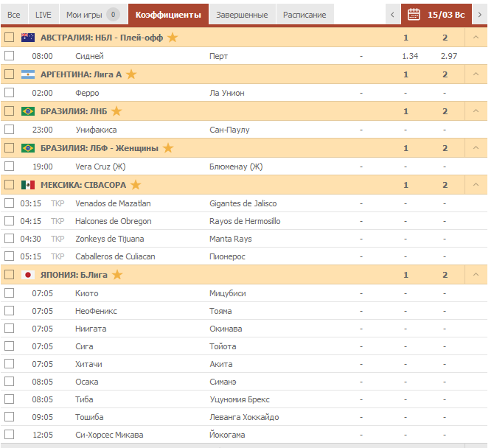Star the Japan B.League
Viewport: 494px width, 448px height.
(x=117, y=275)
